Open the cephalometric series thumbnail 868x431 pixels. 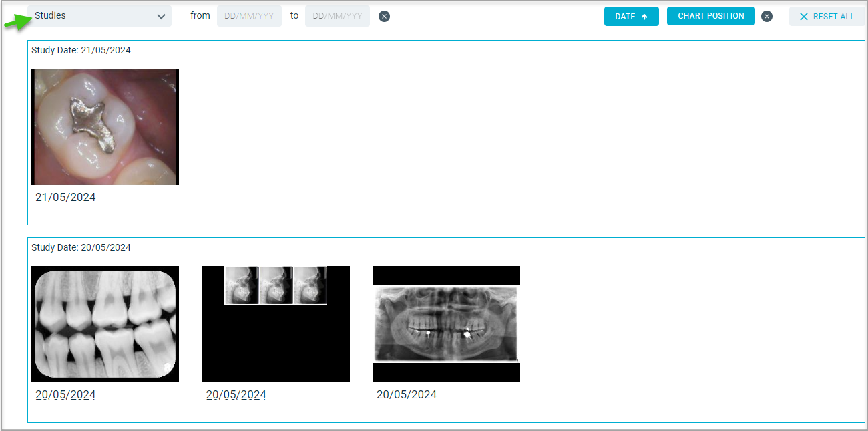click(276, 324)
